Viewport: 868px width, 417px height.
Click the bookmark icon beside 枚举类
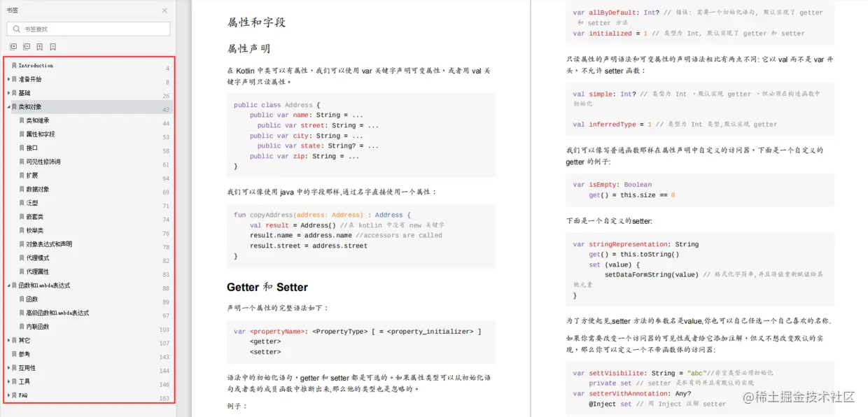coord(22,230)
